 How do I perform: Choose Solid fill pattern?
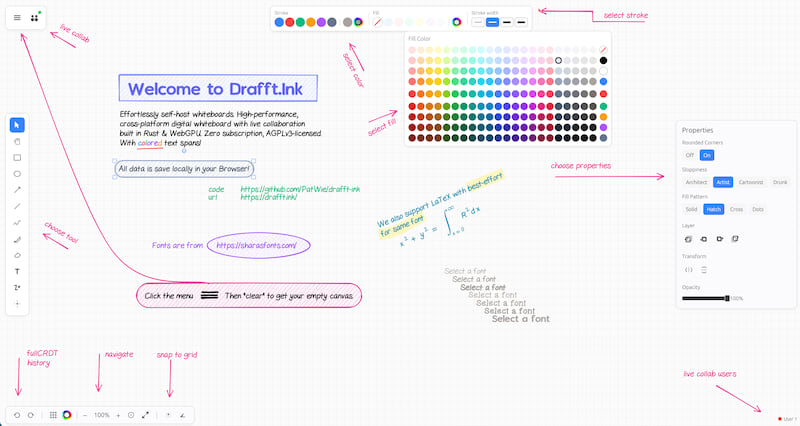[691, 209]
